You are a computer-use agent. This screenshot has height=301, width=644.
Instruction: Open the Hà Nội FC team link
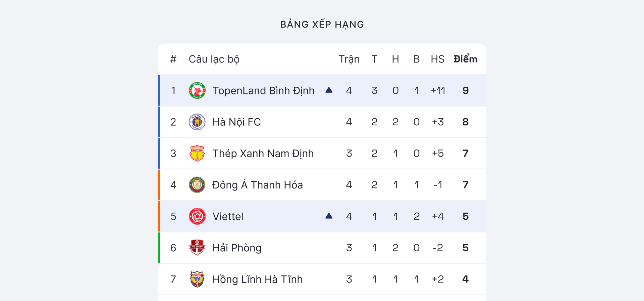point(236,122)
